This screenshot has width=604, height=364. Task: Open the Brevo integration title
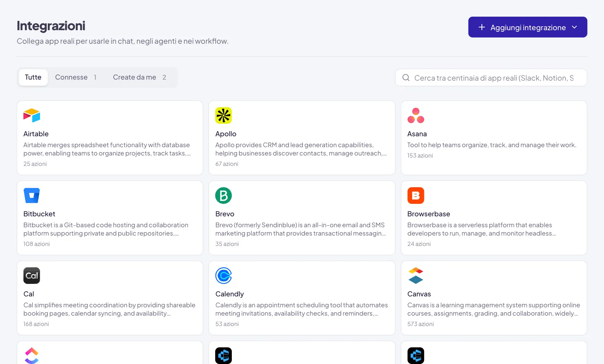tap(225, 214)
